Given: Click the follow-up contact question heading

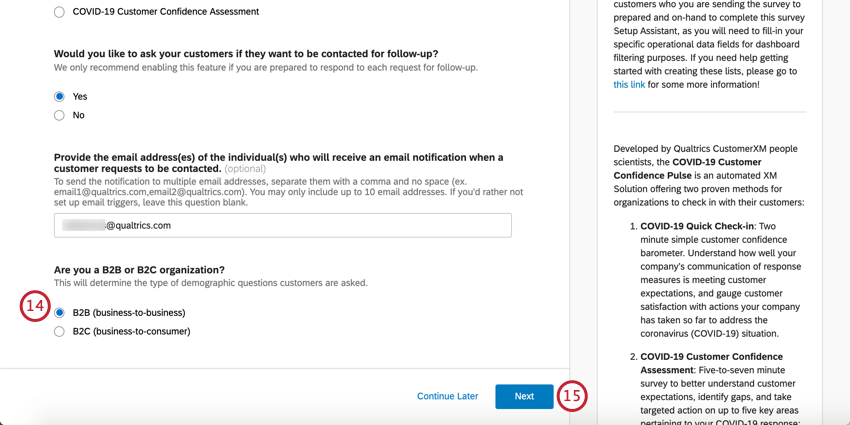Looking at the screenshot, I should pos(246,54).
